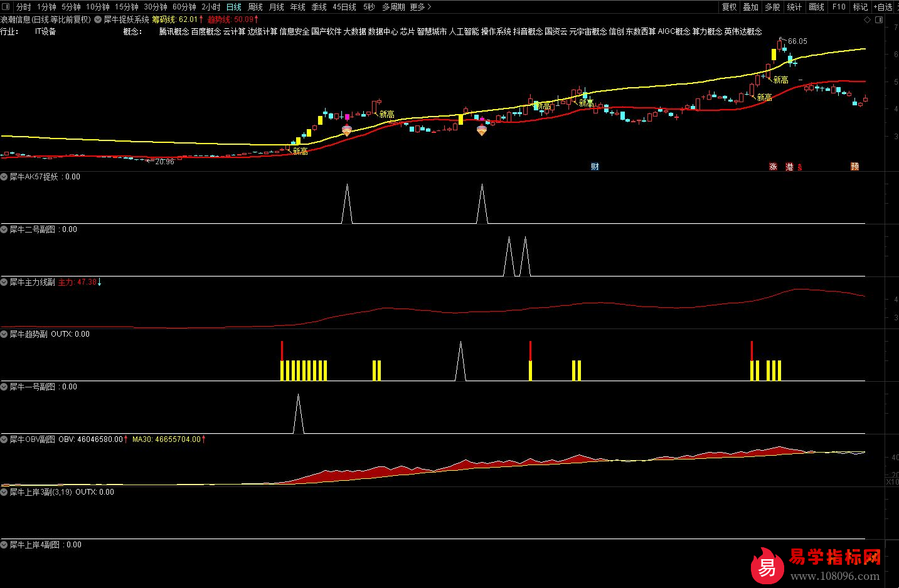
Task: Expand the 犀牛上岸3副 indicator menu
Action: pyautogui.click(x=4, y=492)
